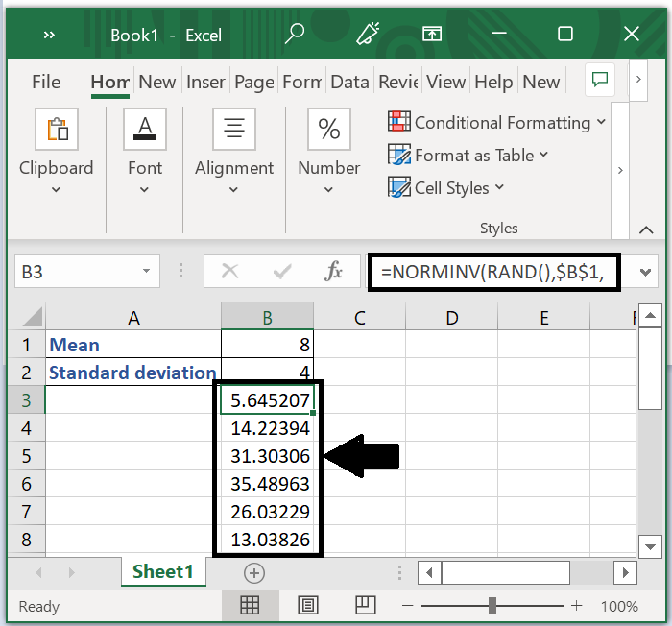672x626 pixels.
Task: Click the Comments speech bubble icon
Action: (602, 80)
